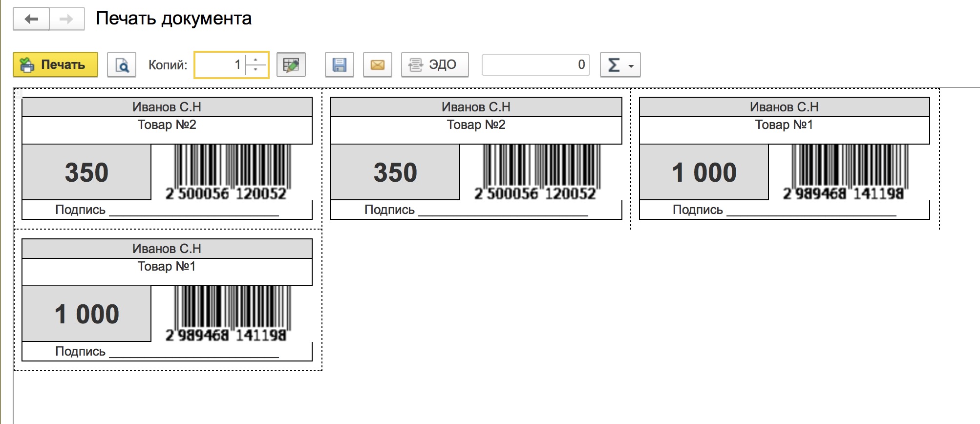Click Товар №2 text in second label

pos(476,125)
